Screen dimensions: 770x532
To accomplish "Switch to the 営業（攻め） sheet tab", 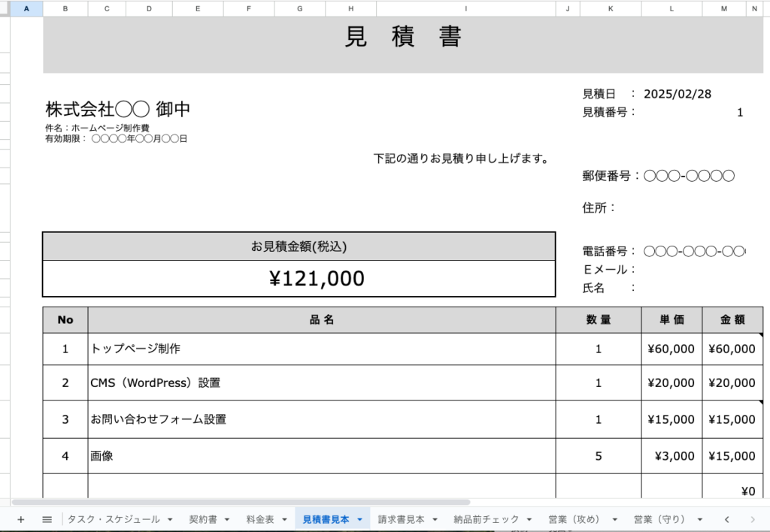I will coord(573,519).
